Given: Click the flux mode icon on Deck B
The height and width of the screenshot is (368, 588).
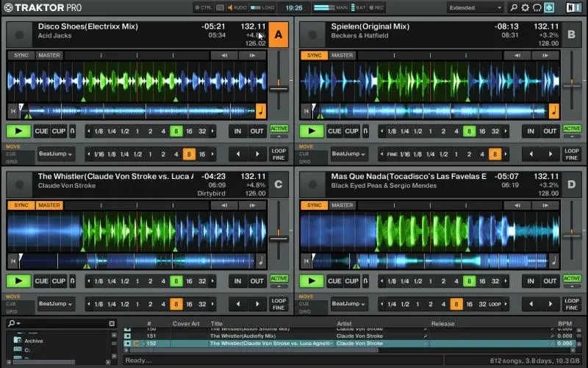Looking at the screenshot, I should pyautogui.click(x=364, y=131).
